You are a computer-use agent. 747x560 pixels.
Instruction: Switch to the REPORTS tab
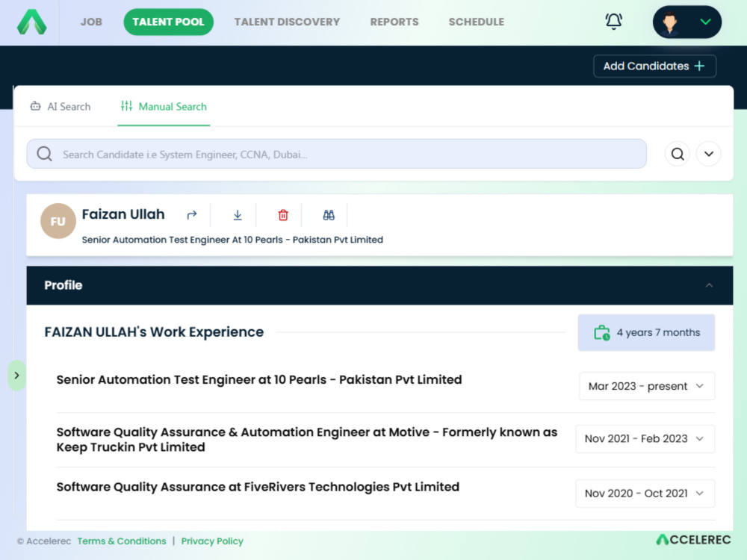(394, 22)
